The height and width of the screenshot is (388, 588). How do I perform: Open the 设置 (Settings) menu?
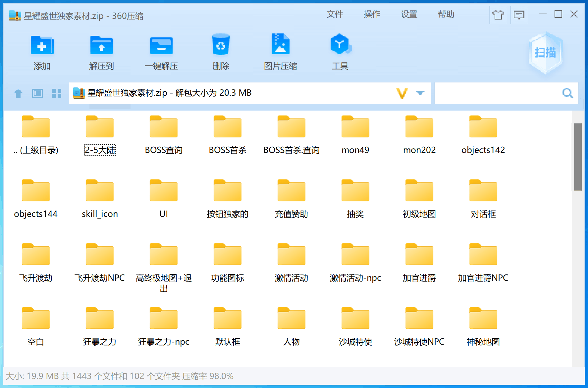point(408,15)
